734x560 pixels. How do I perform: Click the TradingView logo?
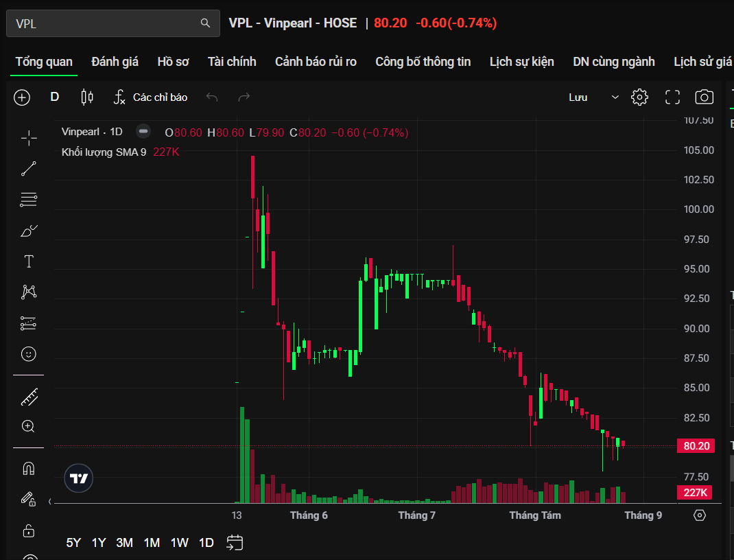click(x=79, y=478)
